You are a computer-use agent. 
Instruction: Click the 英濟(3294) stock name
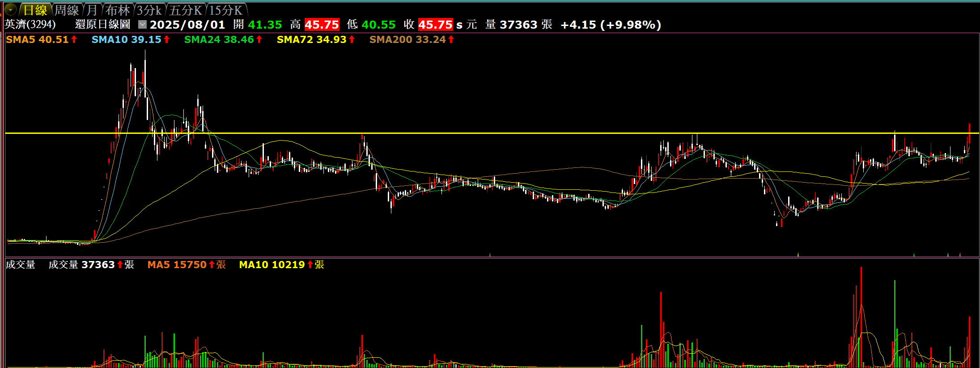30,25
